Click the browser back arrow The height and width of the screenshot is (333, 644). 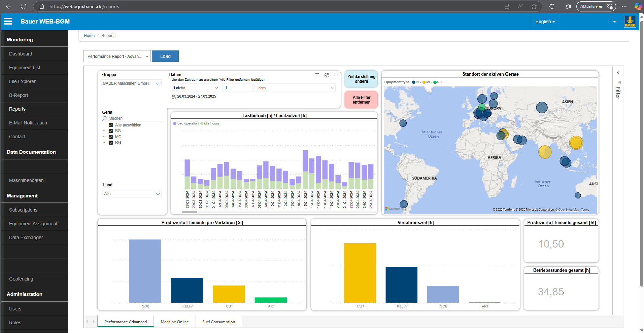point(9,6)
